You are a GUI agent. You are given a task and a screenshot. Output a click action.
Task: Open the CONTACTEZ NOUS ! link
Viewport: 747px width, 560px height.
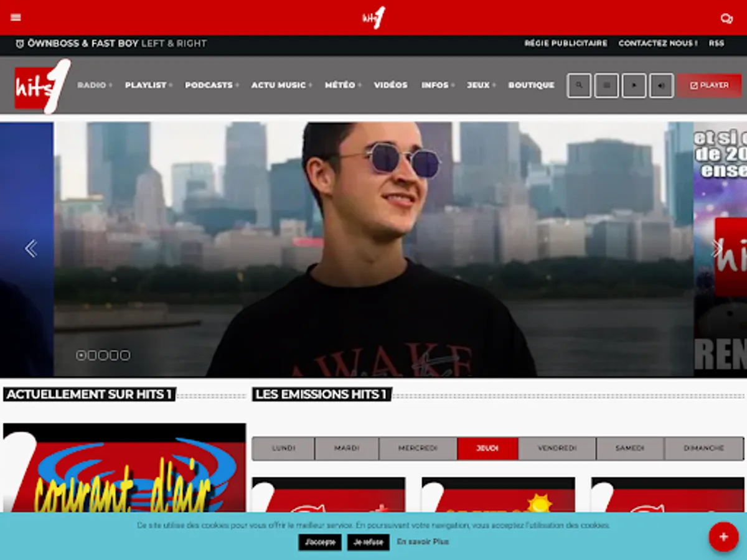coord(658,44)
